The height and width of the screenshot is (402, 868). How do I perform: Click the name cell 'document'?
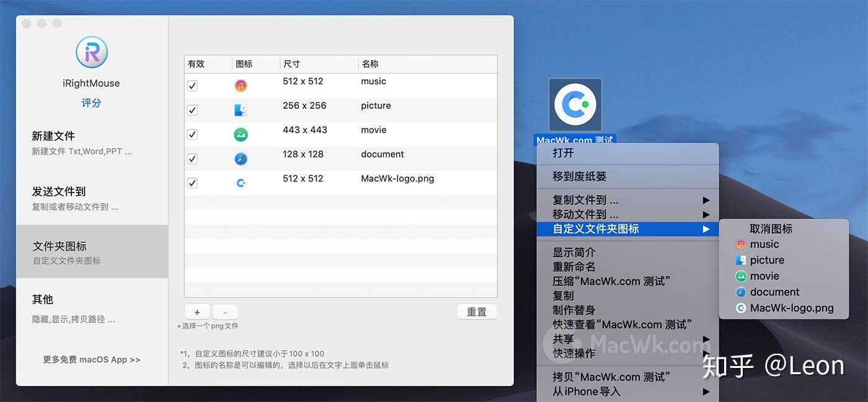382,154
